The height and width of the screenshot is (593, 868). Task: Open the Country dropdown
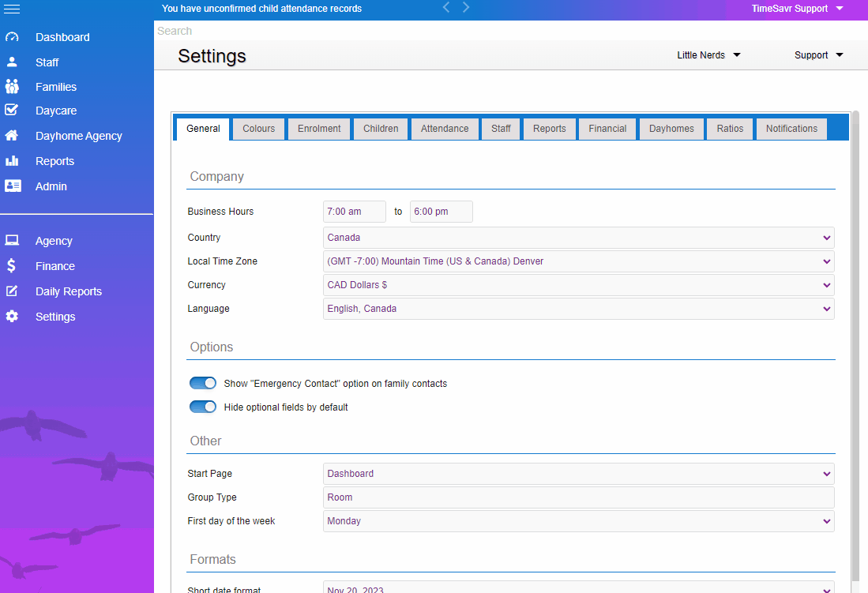[578, 238]
